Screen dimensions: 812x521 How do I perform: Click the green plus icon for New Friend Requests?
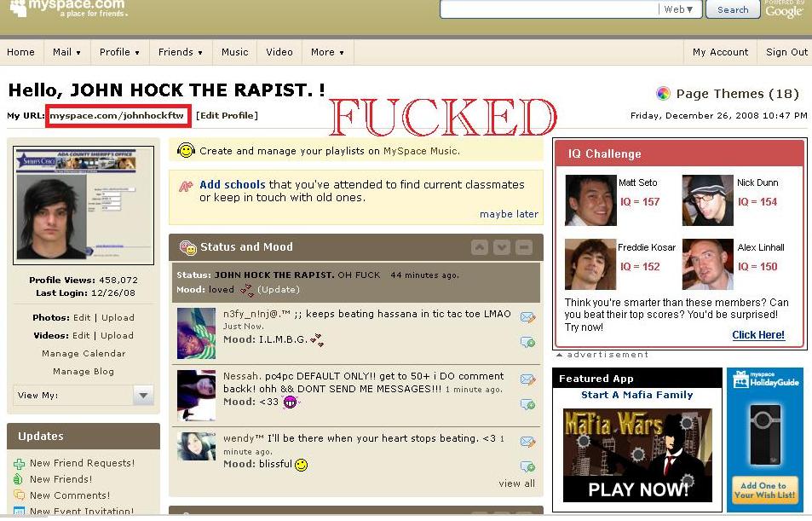[19, 464]
